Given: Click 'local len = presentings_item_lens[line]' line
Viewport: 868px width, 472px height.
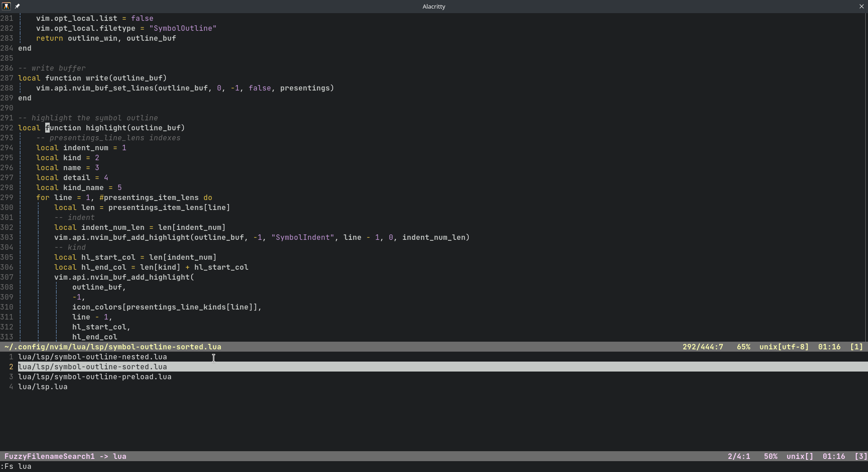Looking at the screenshot, I should pos(142,208).
